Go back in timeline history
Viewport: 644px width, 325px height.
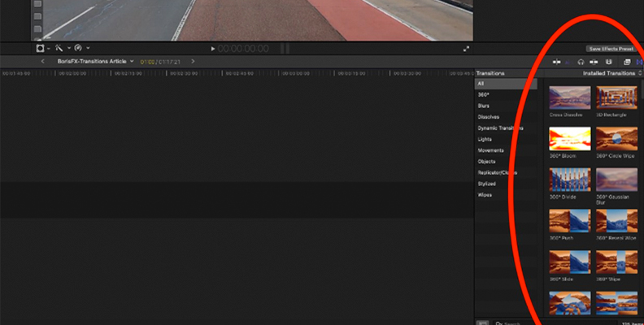point(43,62)
